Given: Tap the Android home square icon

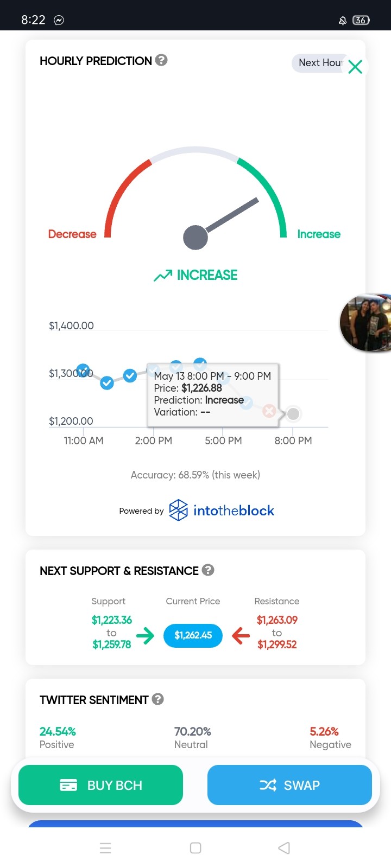Looking at the screenshot, I should 195,848.
